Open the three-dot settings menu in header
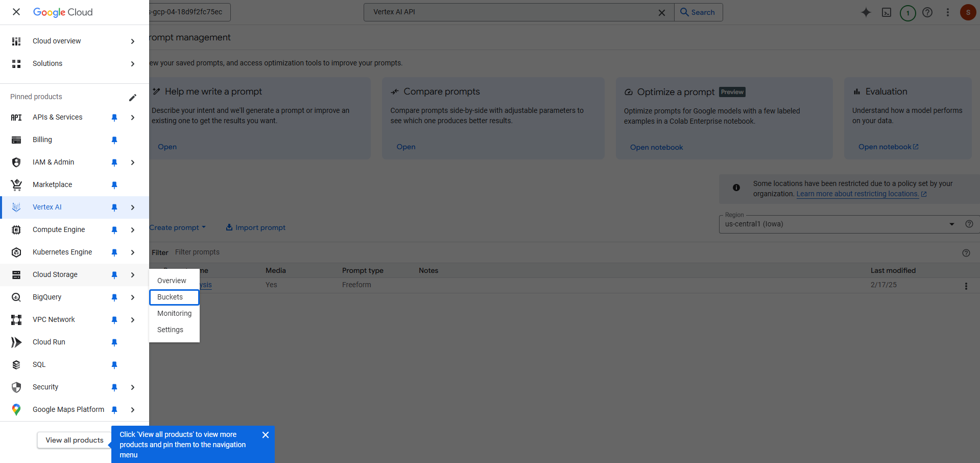The height and width of the screenshot is (463, 980). pos(948,12)
